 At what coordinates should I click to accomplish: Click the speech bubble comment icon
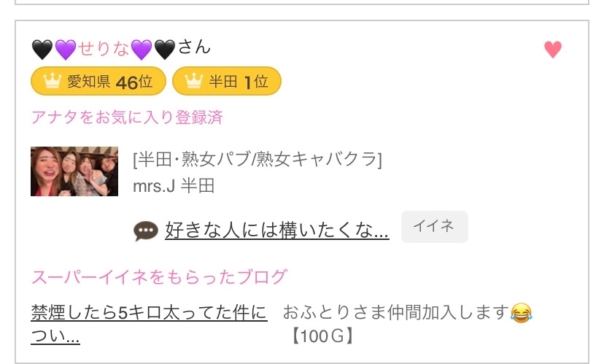pos(146,231)
